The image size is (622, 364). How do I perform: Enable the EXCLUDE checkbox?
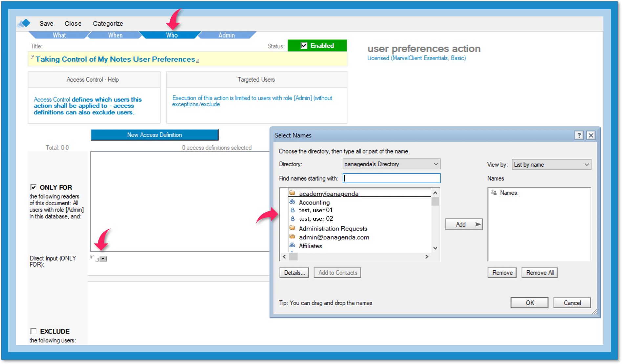(33, 331)
